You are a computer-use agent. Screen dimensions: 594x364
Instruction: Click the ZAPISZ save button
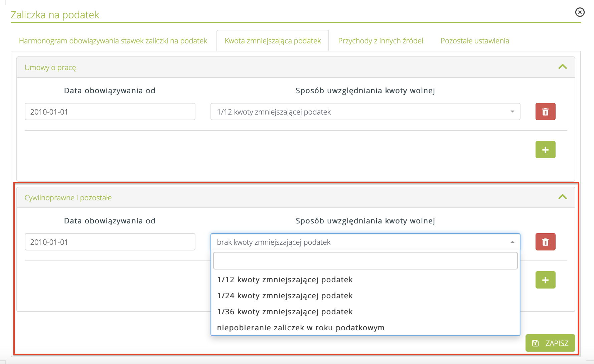pyautogui.click(x=550, y=343)
